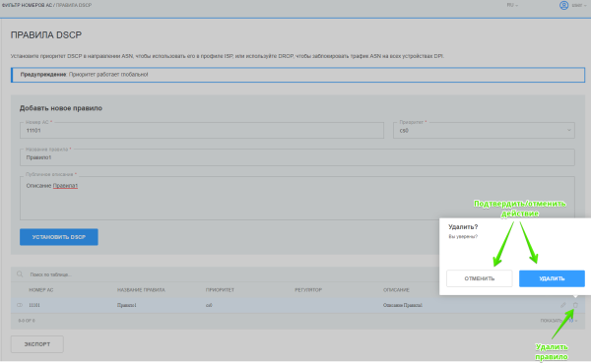This screenshot has width=591, height=364.
Task: Select table cell Правило1
Action: point(127,305)
